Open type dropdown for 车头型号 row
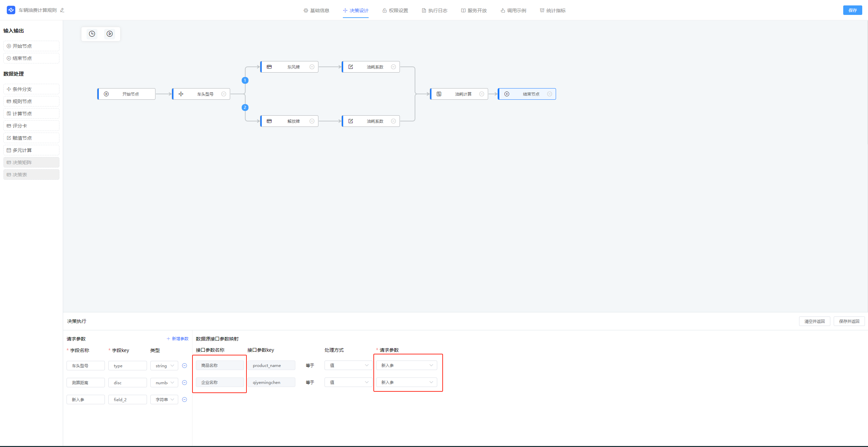 pyautogui.click(x=164, y=366)
